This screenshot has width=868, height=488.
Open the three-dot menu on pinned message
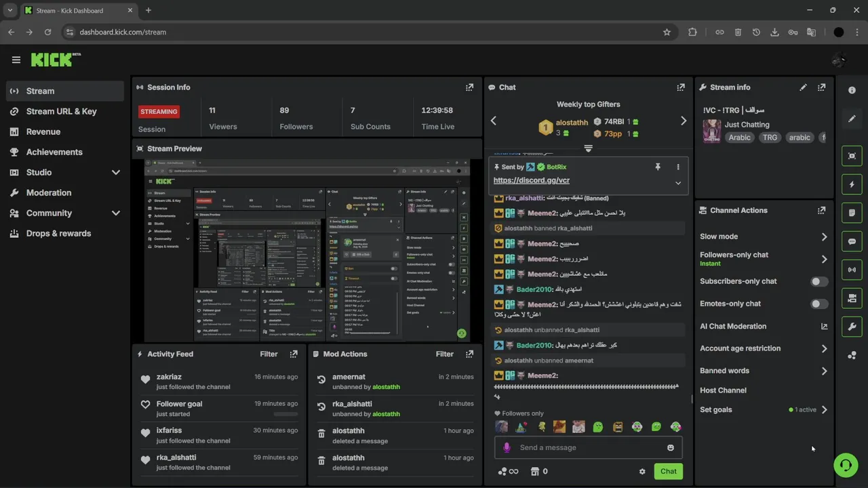click(x=677, y=167)
